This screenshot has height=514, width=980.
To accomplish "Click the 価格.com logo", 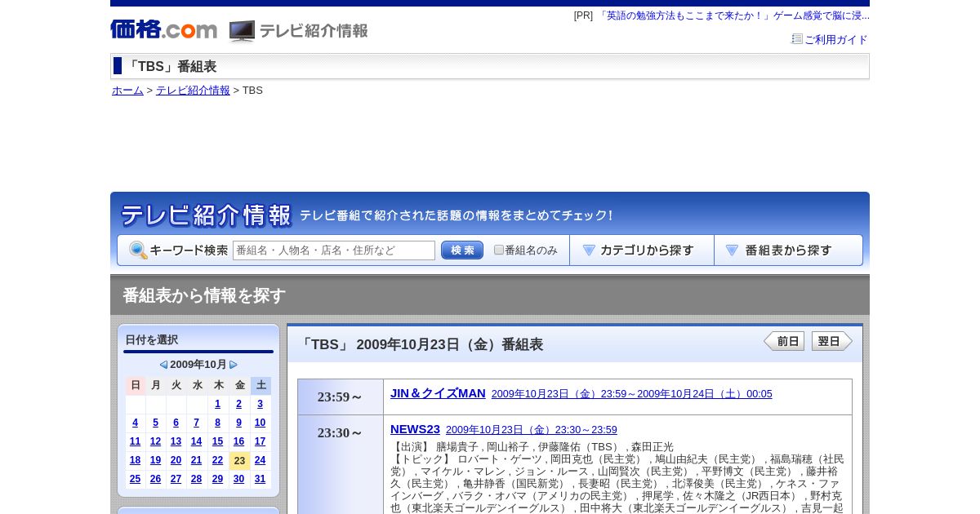I will pos(163,30).
